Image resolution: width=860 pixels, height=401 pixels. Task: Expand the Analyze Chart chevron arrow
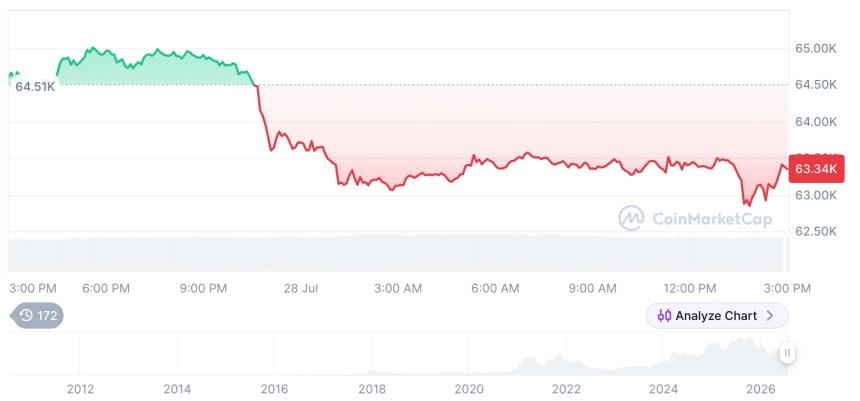[770, 316]
